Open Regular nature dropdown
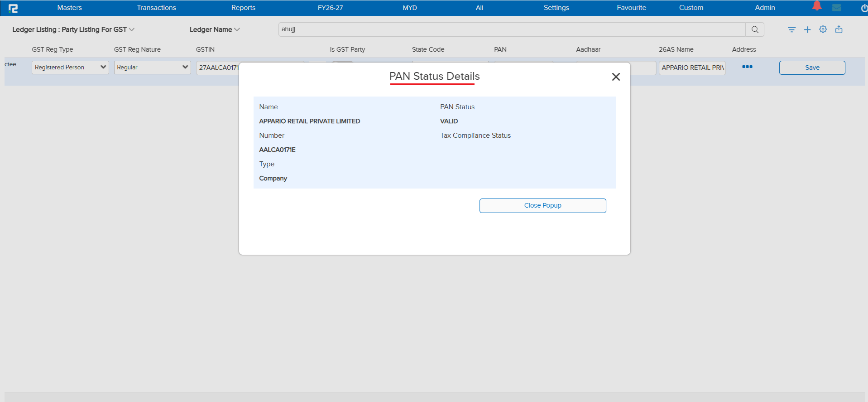 (153, 67)
